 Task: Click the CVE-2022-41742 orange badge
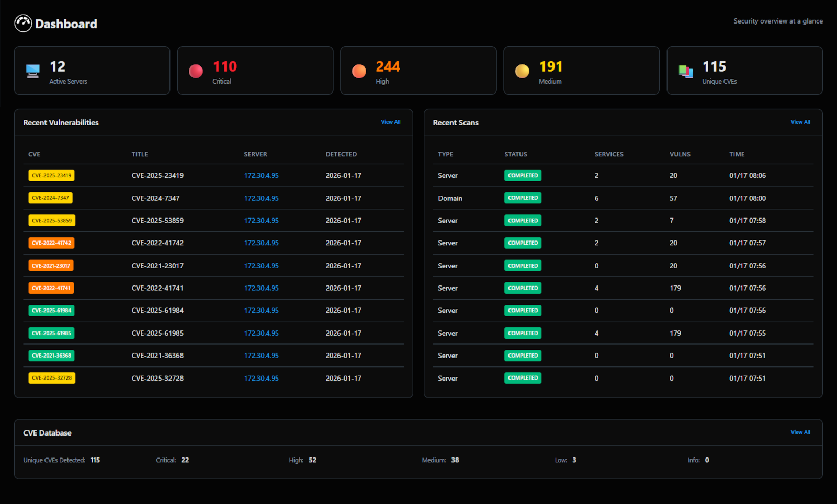pyautogui.click(x=51, y=243)
